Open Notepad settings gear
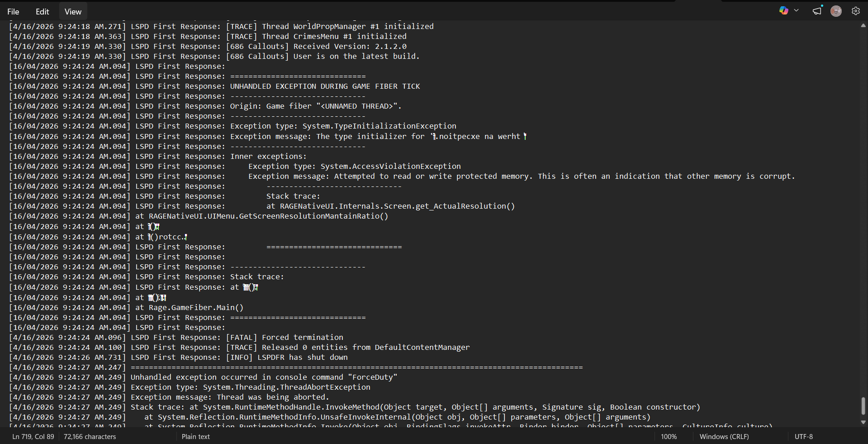The width and height of the screenshot is (868, 444). tap(855, 11)
